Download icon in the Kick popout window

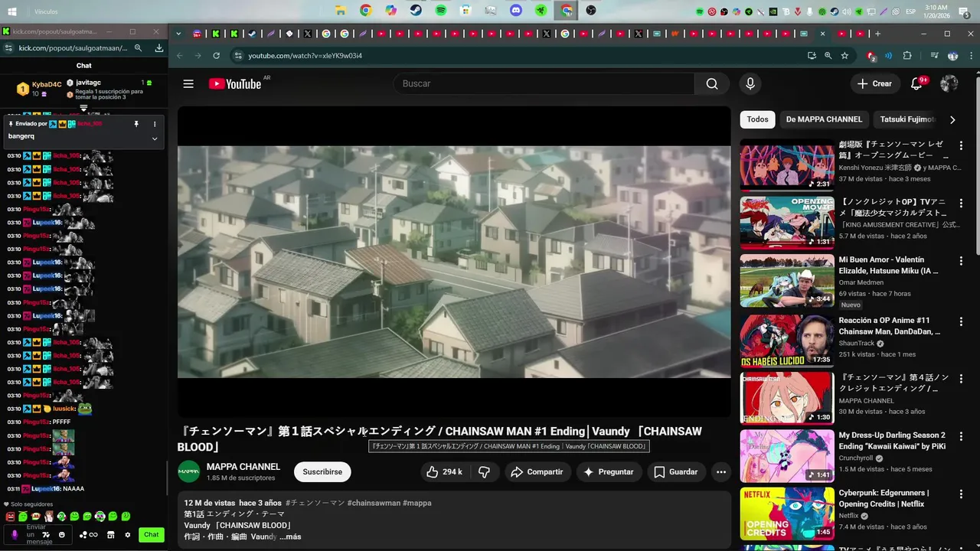coord(159,47)
